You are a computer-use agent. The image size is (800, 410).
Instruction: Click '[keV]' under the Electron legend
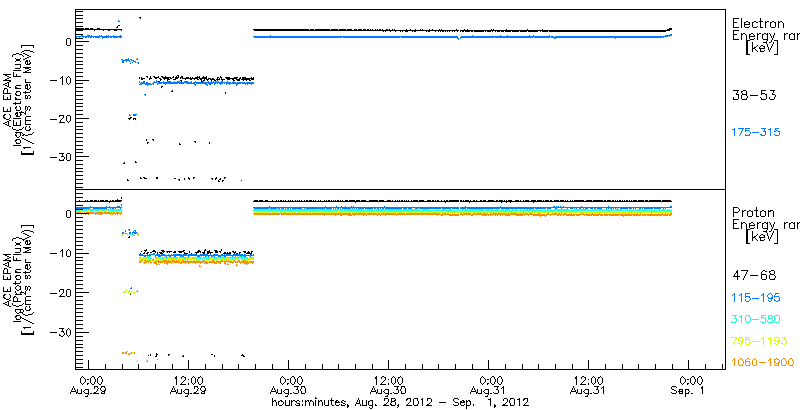tap(762, 49)
